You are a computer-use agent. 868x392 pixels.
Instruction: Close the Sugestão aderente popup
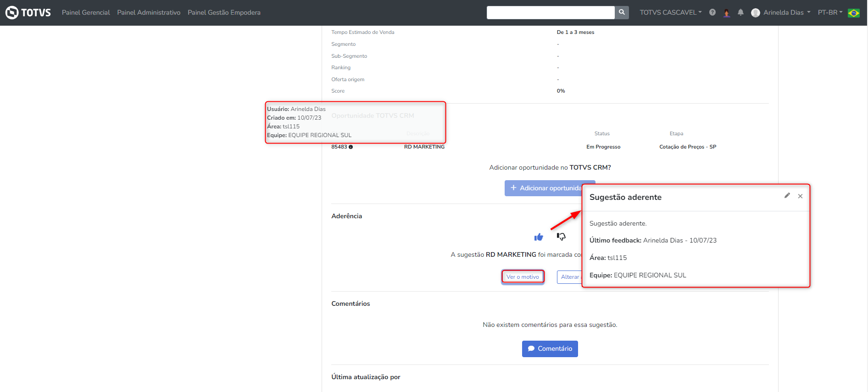point(800,196)
